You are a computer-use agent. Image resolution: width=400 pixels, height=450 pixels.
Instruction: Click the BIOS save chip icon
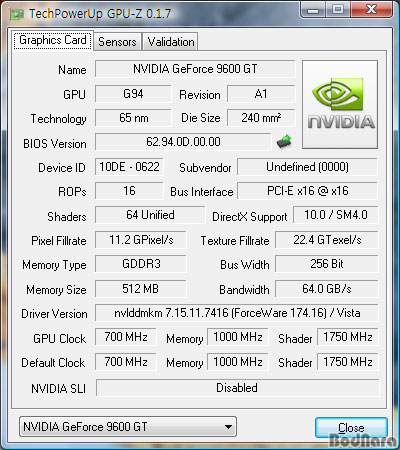tap(284, 142)
